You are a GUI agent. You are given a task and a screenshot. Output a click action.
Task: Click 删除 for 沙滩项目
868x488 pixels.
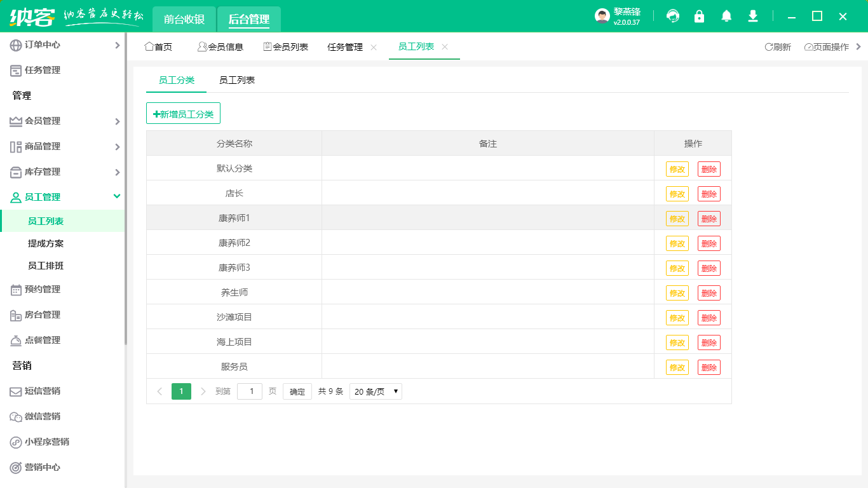[709, 318]
